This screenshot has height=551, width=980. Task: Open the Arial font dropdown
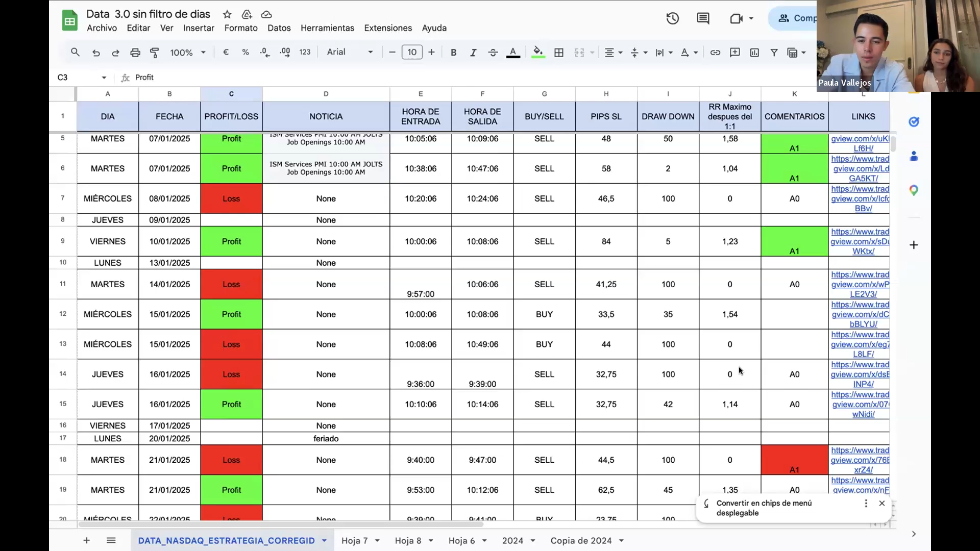pyautogui.click(x=350, y=52)
